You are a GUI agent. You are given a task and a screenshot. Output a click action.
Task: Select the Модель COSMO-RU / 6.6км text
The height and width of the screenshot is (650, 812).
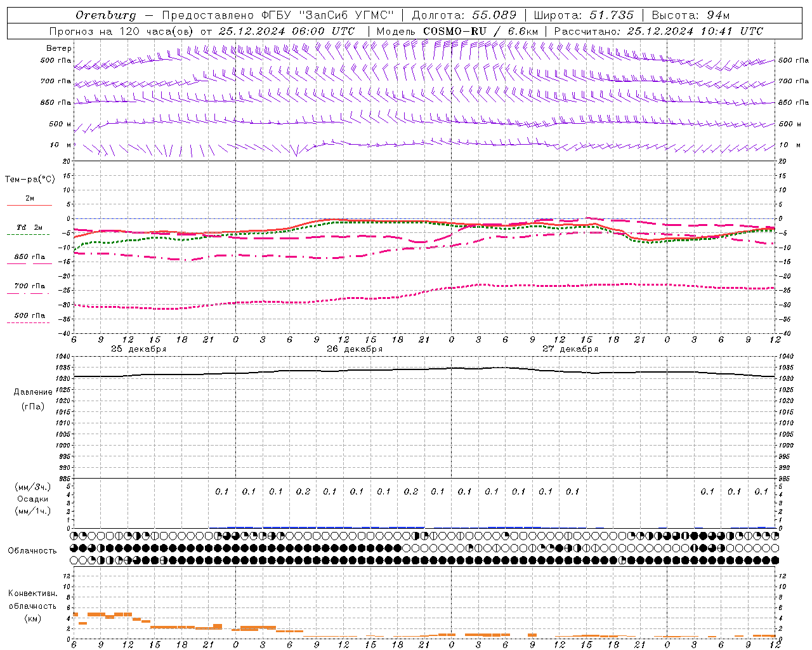[x=457, y=31]
